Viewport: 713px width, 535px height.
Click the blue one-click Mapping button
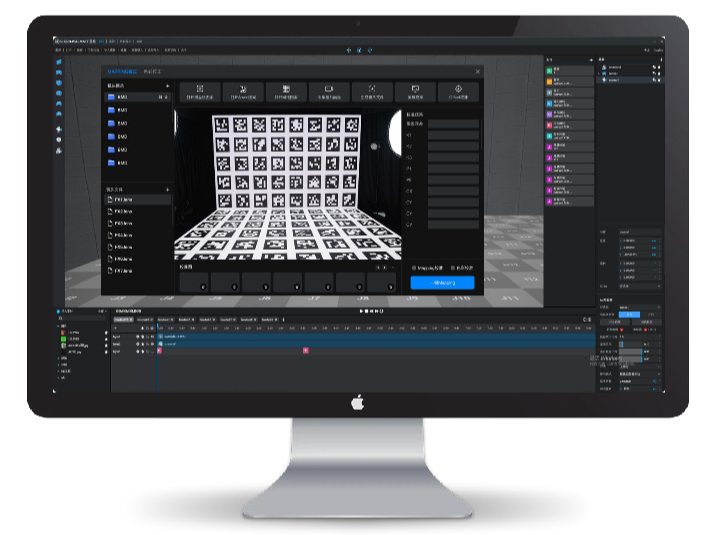click(442, 283)
